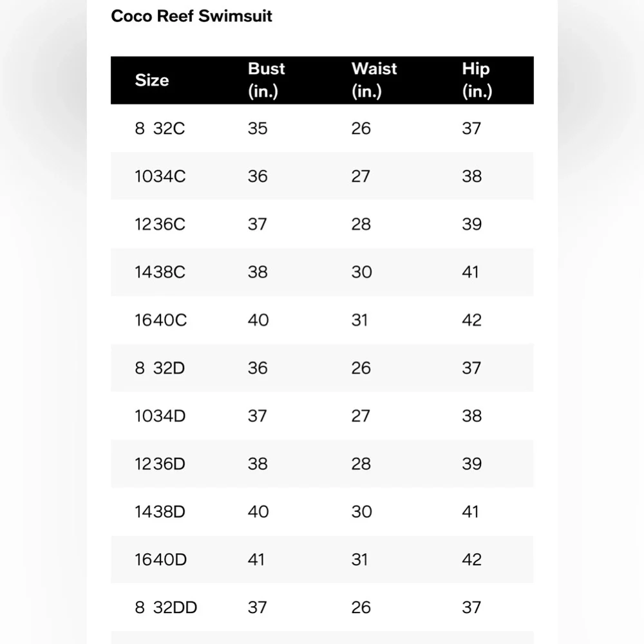Click the 1034C size cell
This screenshot has height=644, width=644.
click(160, 176)
